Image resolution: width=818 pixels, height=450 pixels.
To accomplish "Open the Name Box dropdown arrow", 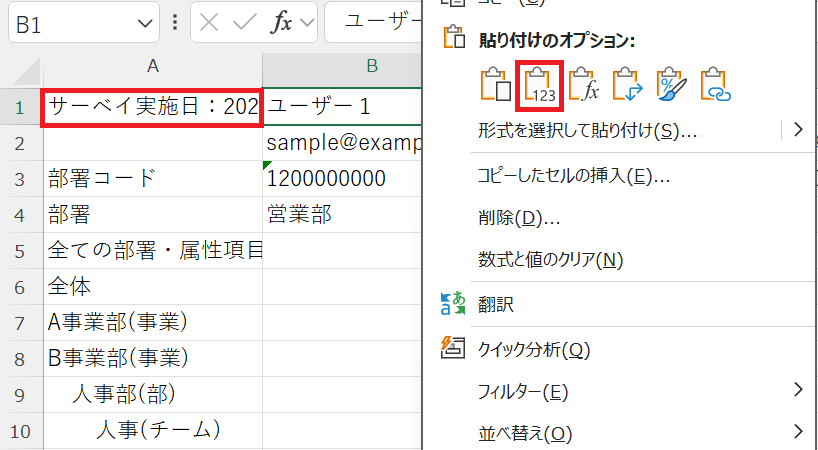I will click(145, 23).
